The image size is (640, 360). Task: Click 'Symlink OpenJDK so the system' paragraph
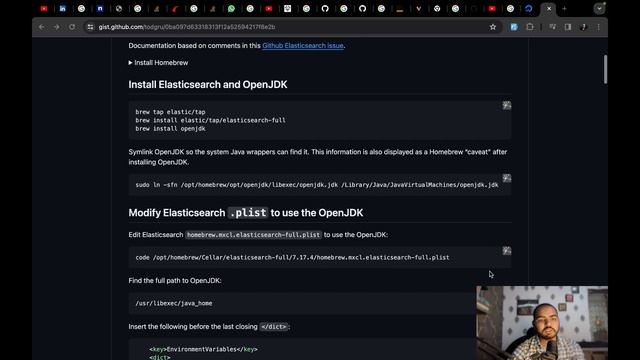pyautogui.click(x=318, y=157)
